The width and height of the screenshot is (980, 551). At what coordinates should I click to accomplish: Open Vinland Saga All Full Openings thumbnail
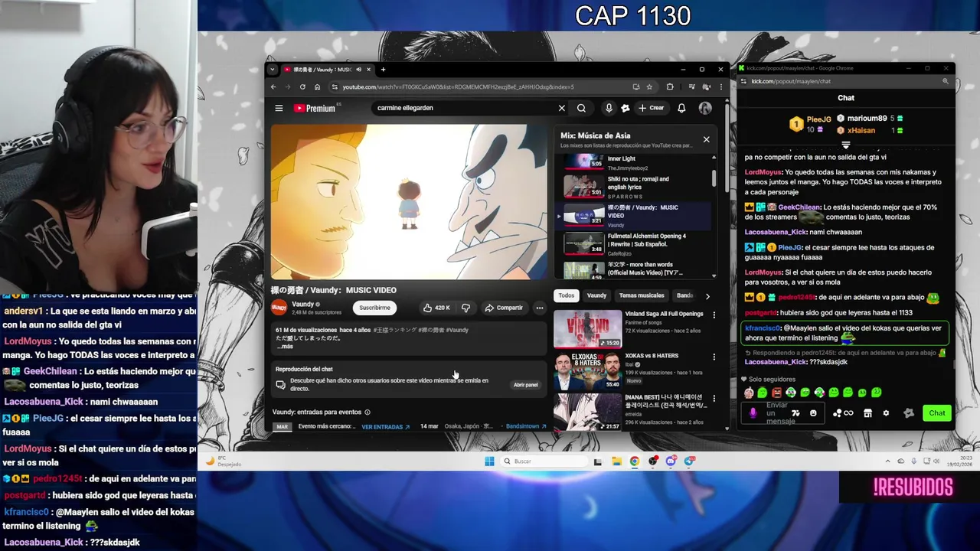587,328
